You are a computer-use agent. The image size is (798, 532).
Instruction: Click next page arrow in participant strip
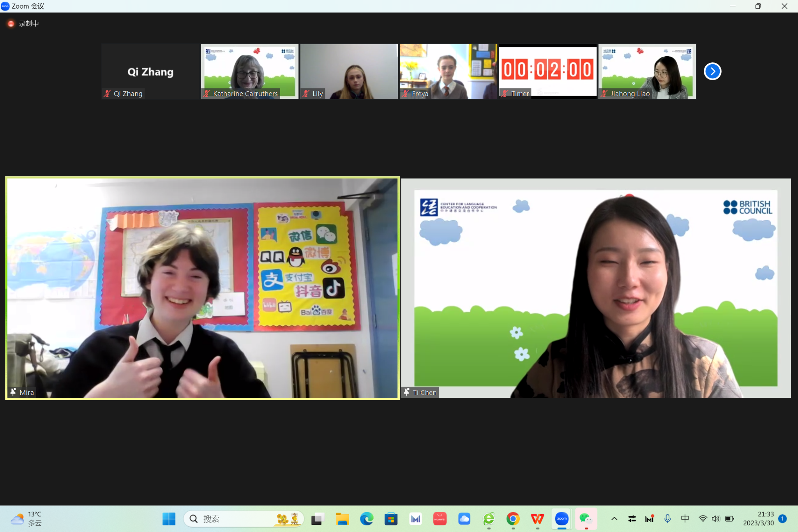tap(712, 71)
